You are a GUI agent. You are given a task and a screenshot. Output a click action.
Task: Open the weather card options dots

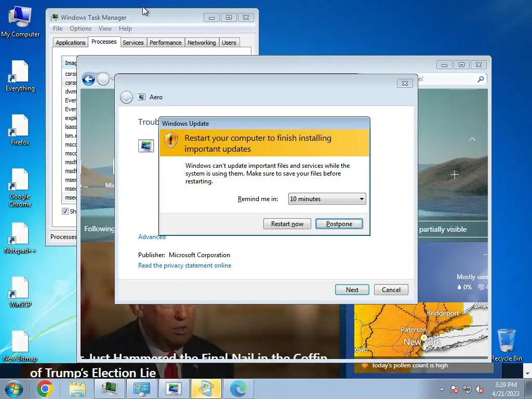click(x=485, y=255)
